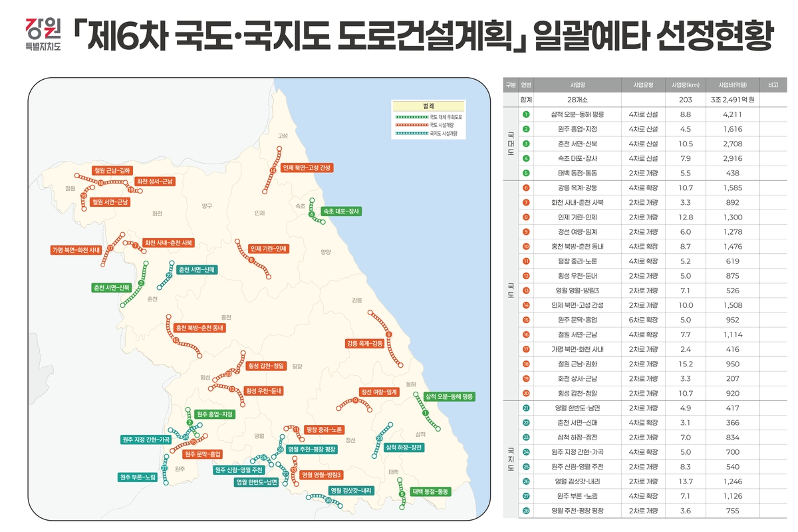This screenshot has width=798, height=532.
Task: Click the 사업량(km) column header
Action: tap(686, 85)
